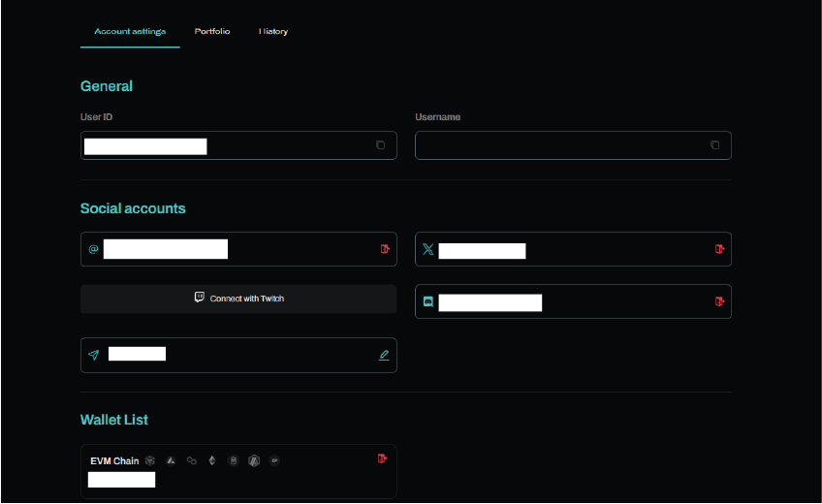This screenshot has width=822, height=504.
Task: Click the Optimism chain icon
Action: point(274,460)
